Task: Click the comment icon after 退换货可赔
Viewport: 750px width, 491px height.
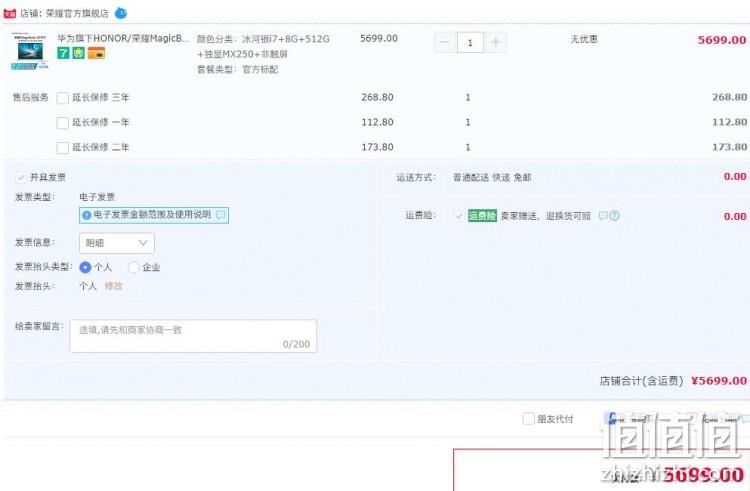Action: click(604, 216)
